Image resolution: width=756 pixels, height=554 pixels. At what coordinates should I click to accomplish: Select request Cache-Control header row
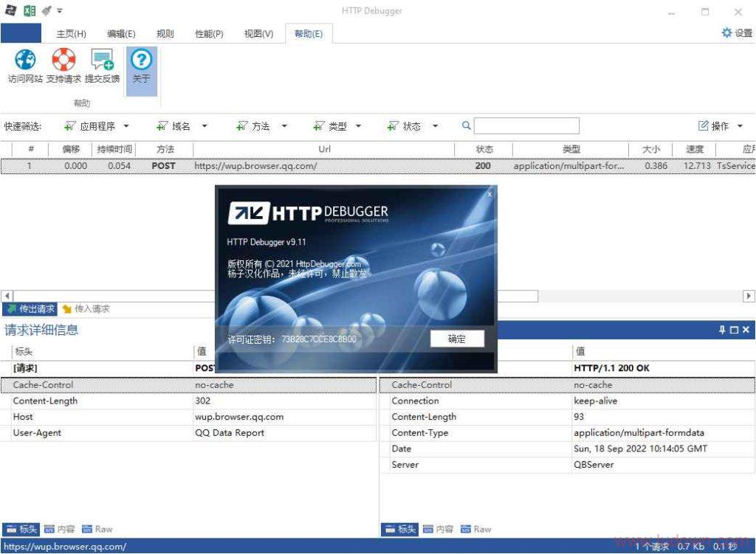tap(188, 385)
